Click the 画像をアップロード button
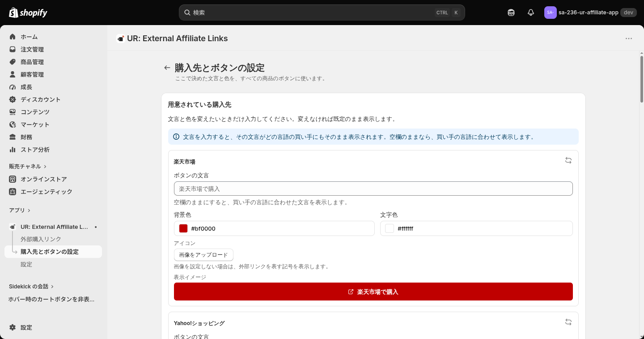Viewport: 644px width, 339px height. tap(203, 255)
